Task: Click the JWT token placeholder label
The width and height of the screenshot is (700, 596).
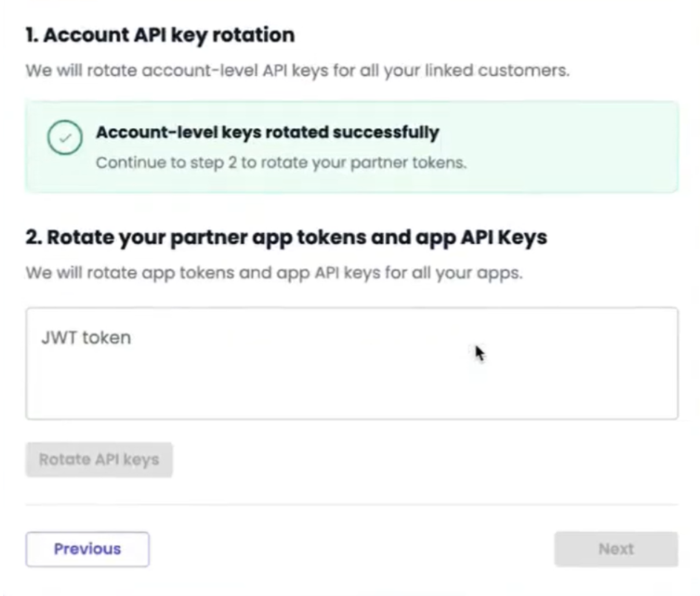Action: (86, 337)
